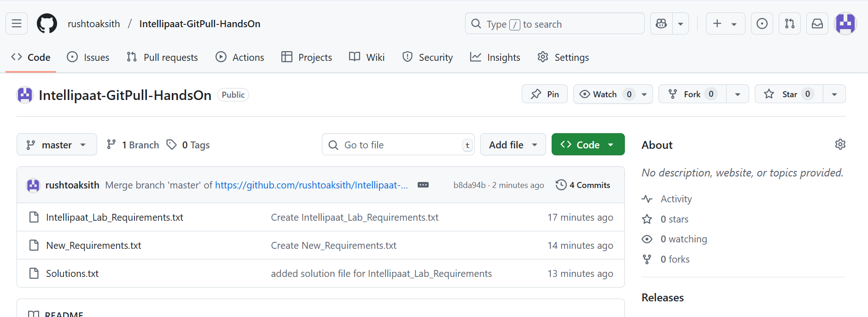
Task: Switch to the Wiki tab
Action: point(367,57)
